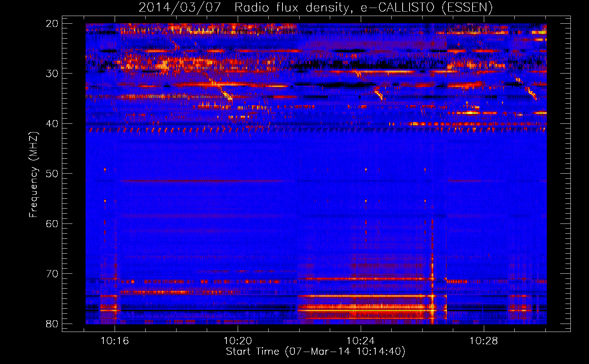Click the 40 frequency tick label
Viewport: 589px width, 364px height.
point(52,124)
